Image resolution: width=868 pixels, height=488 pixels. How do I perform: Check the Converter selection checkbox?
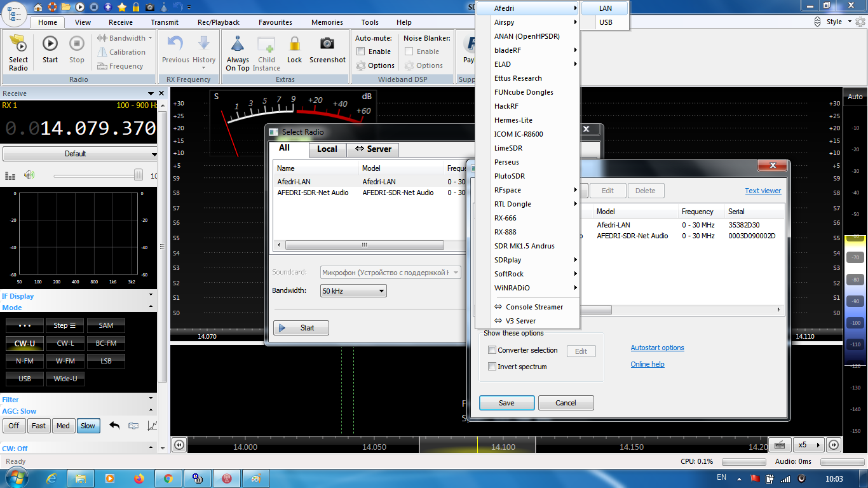click(x=492, y=350)
